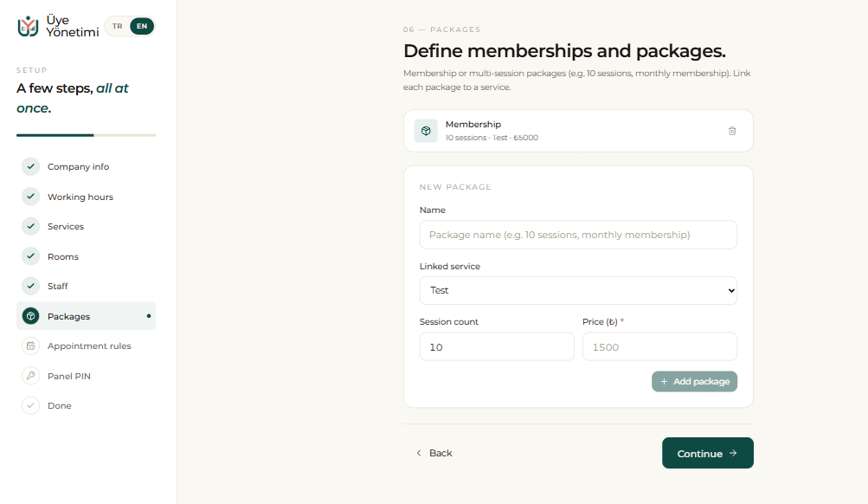Click the setup progress bar
Screen dimensions: 868x504
tap(86, 135)
